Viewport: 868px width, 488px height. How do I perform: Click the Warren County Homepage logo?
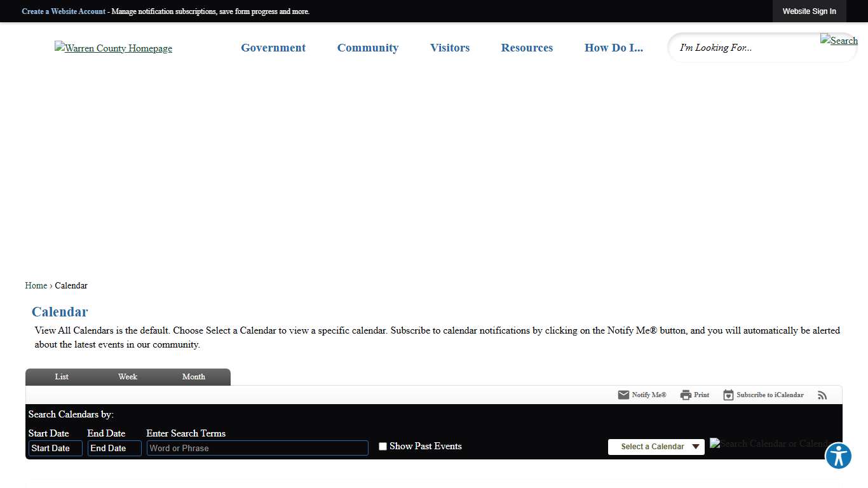pyautogui.click(x=113, y=48)
